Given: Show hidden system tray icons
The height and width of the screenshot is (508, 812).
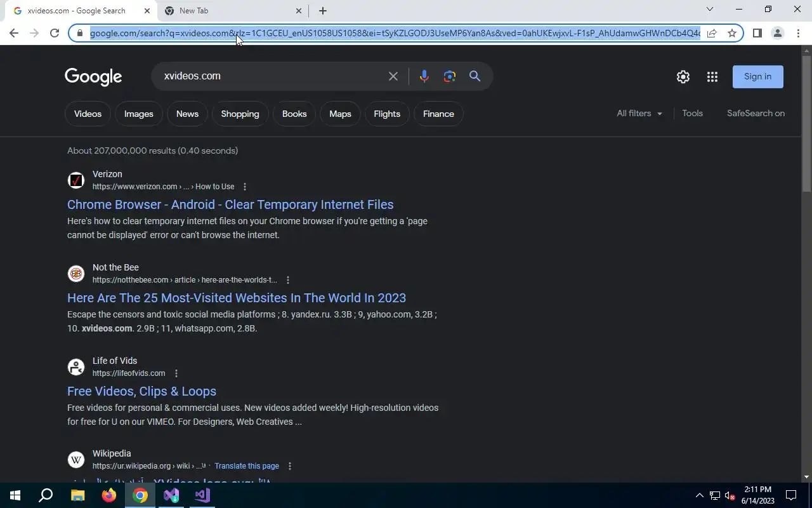Looking at the screenshot, I should click(699, 495).
